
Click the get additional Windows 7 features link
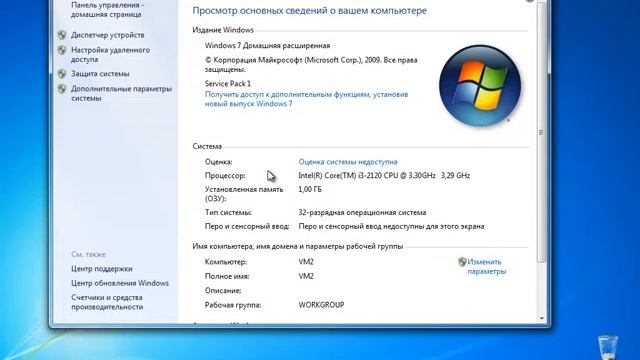[307, 99]
